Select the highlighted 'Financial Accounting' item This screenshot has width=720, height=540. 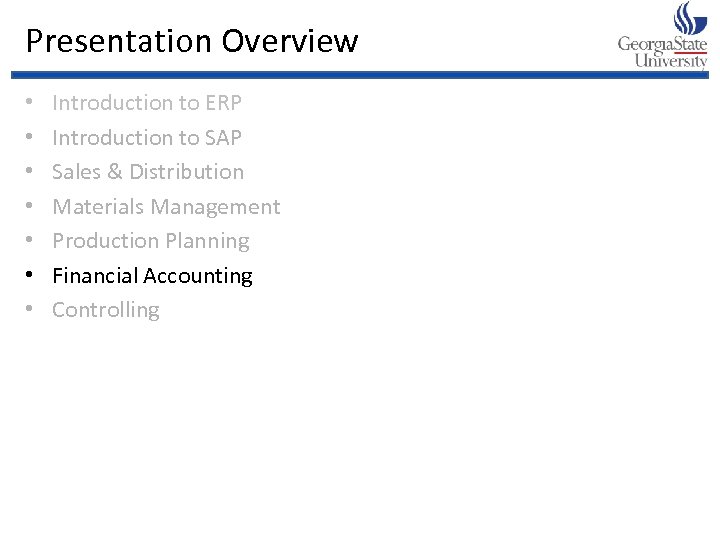point(152,276)
